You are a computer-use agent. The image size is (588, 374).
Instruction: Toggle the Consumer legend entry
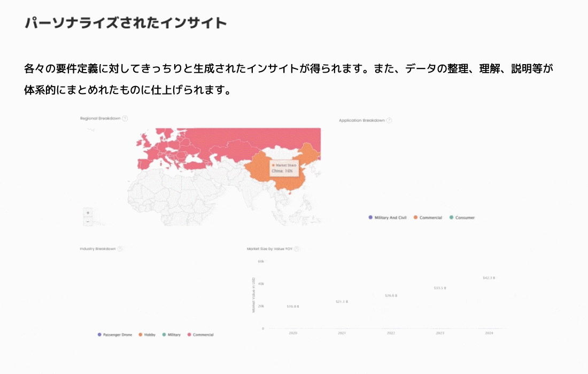point(462,218)
